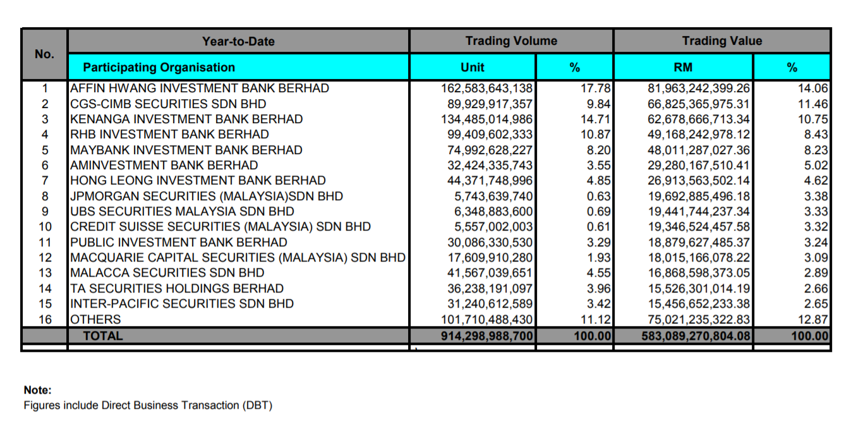
Task: Select volume unit 44,371,748,996
Action: pos(490,181)
